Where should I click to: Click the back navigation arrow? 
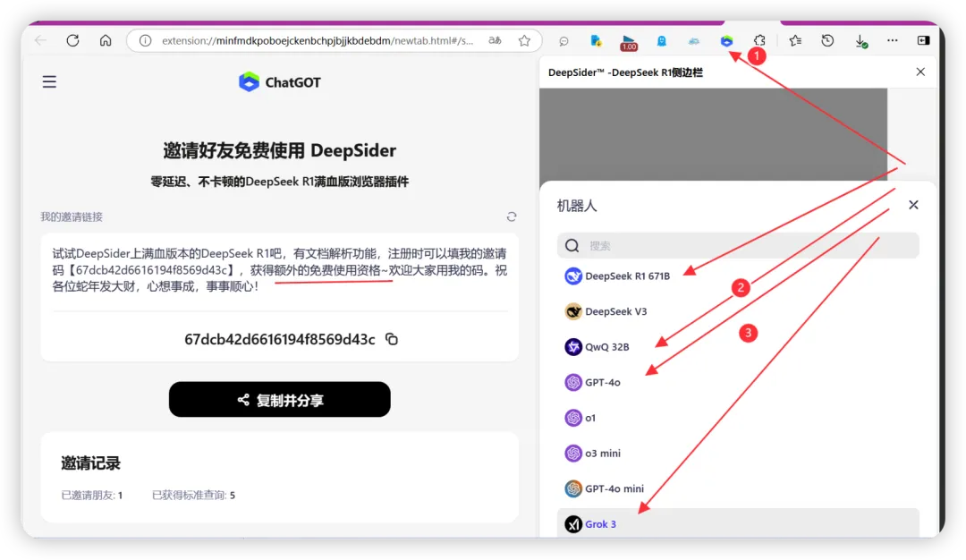click(40, 40)
